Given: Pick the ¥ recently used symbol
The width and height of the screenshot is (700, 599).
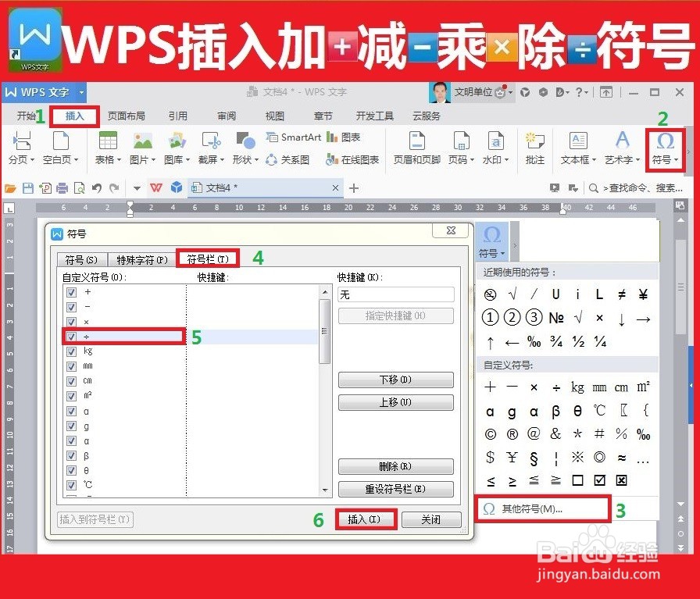Looking at the screenshot, I should [x=643, y=294].
